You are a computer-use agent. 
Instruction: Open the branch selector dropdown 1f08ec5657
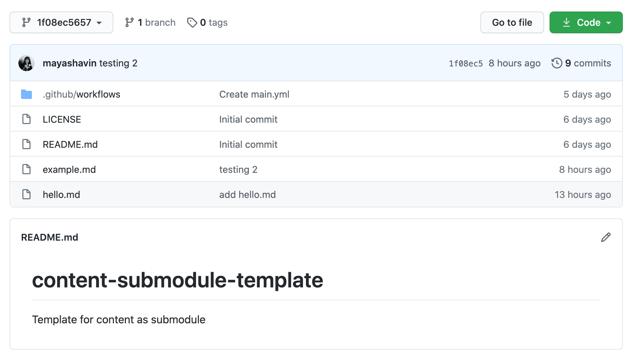tap(61, 22)
